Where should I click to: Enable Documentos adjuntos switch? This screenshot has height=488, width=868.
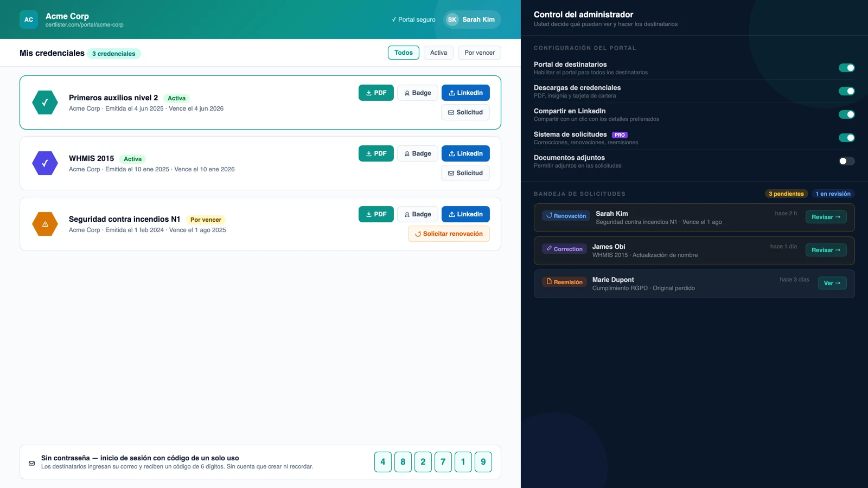[x=847, y=161]
